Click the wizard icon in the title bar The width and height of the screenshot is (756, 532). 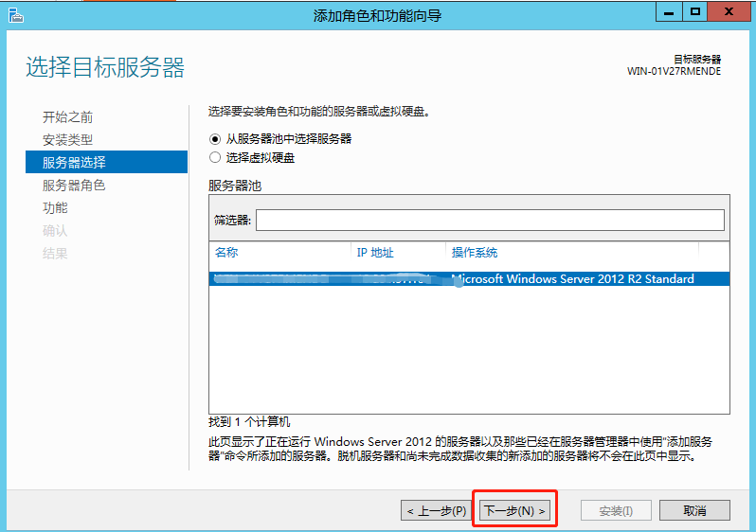14,15
